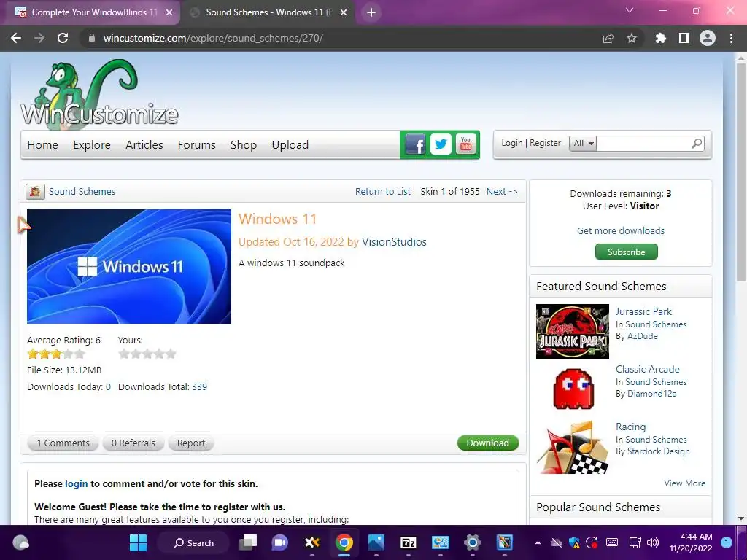Open the Explore menu
Viewport: 747px width, 560px height.
point(92,145)
